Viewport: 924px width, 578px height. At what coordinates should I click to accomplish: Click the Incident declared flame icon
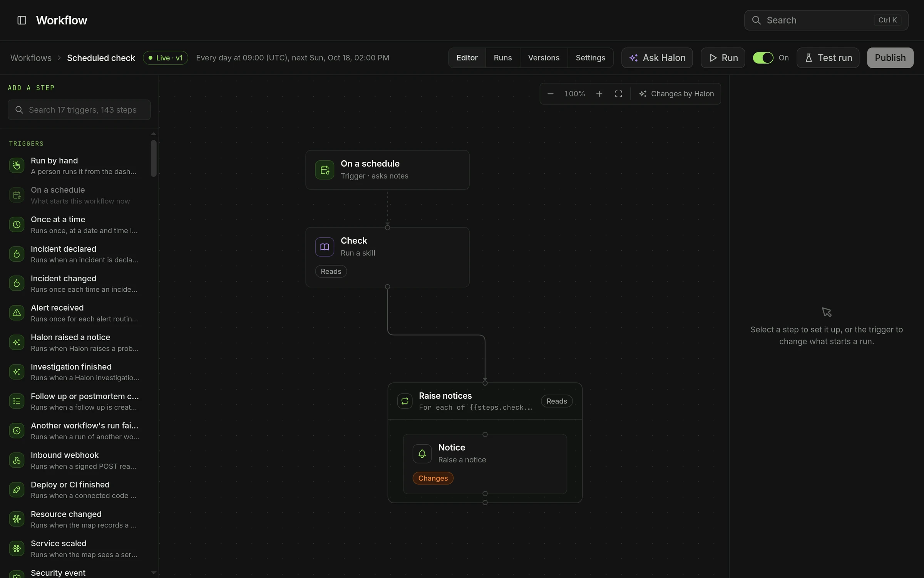point(17,254)
